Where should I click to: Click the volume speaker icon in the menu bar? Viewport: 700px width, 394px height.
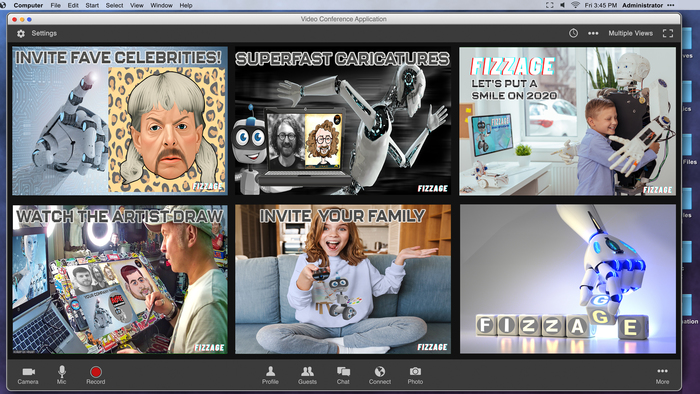tap(562, 5)
